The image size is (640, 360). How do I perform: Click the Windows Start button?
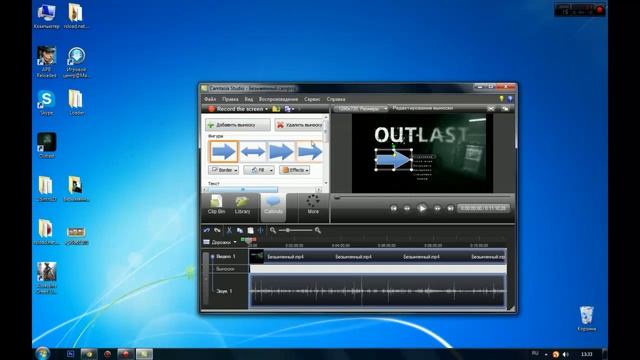(42, 353)
